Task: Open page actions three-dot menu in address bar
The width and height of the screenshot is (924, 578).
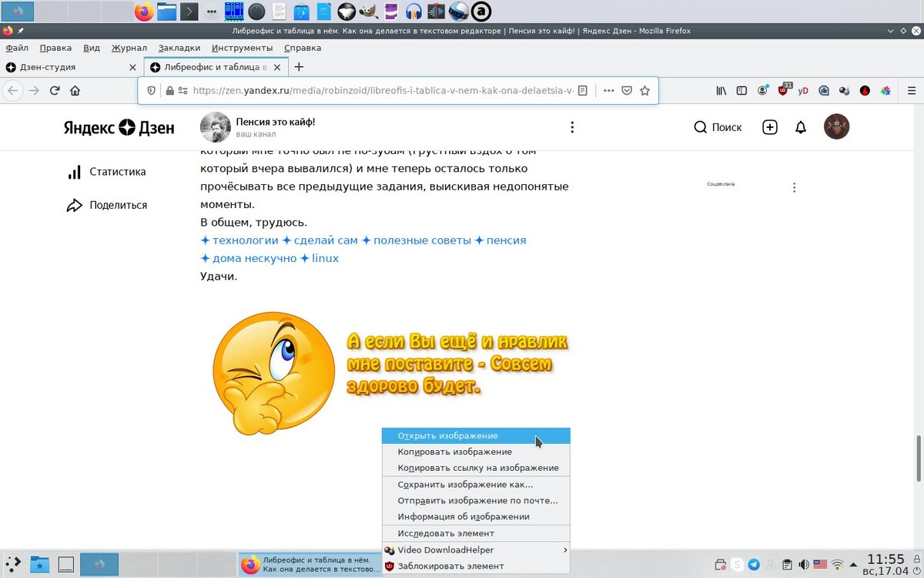Action: coord(609,90)
